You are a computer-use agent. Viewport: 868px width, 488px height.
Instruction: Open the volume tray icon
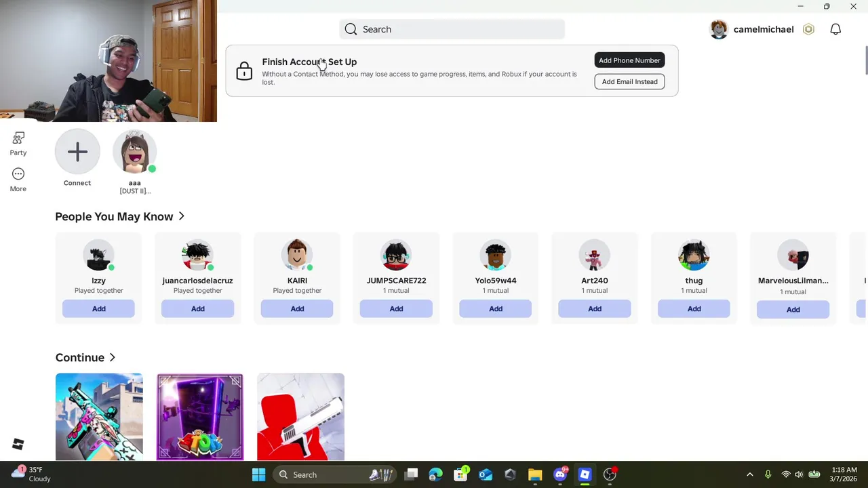799,474
